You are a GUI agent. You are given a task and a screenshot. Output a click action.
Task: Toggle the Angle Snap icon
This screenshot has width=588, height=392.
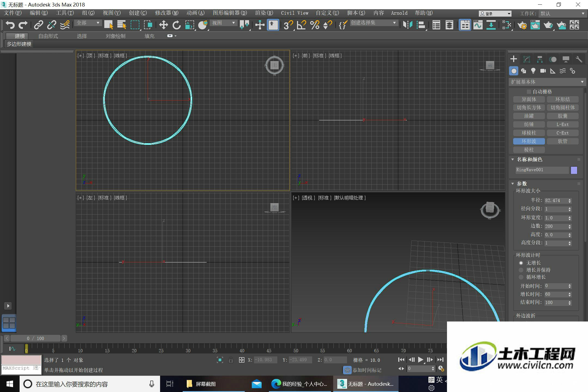coord(301,25)
